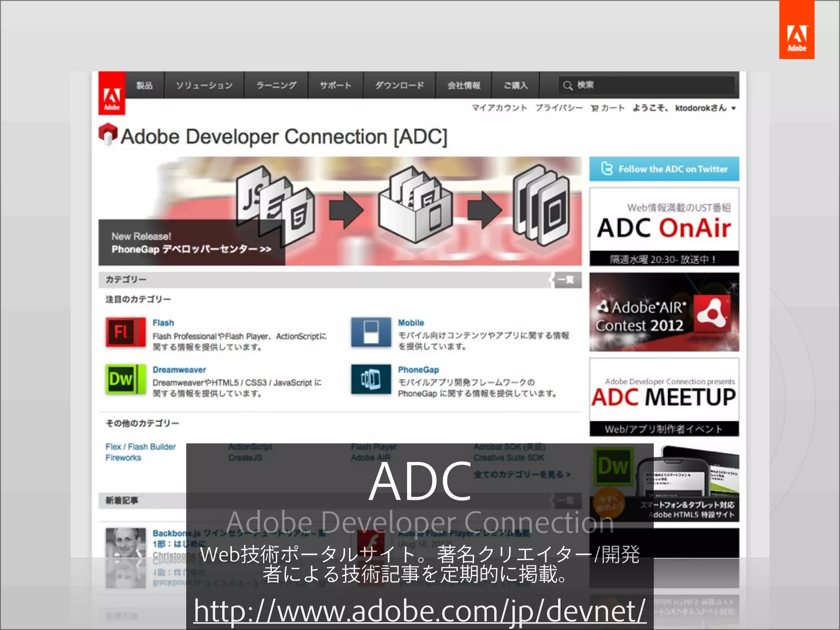Open the 会社情報 menu
The height and width of the screenshot is (630, 840).
pos(464,85)
